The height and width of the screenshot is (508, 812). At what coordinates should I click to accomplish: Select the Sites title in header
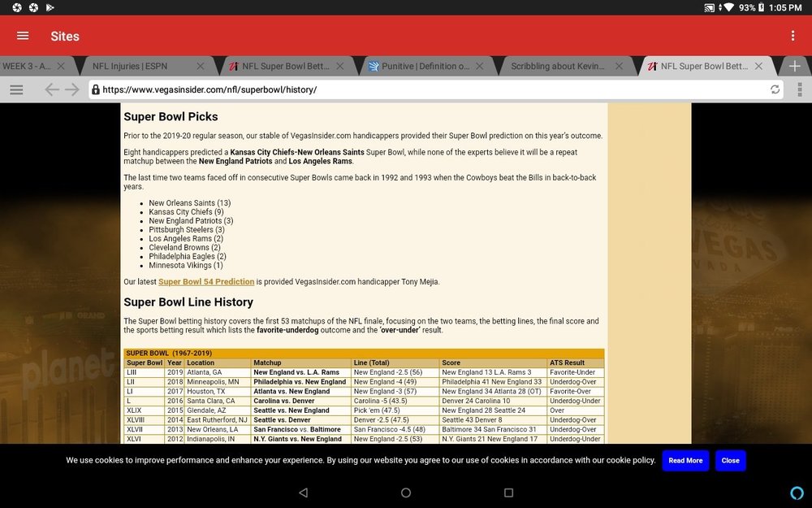[65, 37]
